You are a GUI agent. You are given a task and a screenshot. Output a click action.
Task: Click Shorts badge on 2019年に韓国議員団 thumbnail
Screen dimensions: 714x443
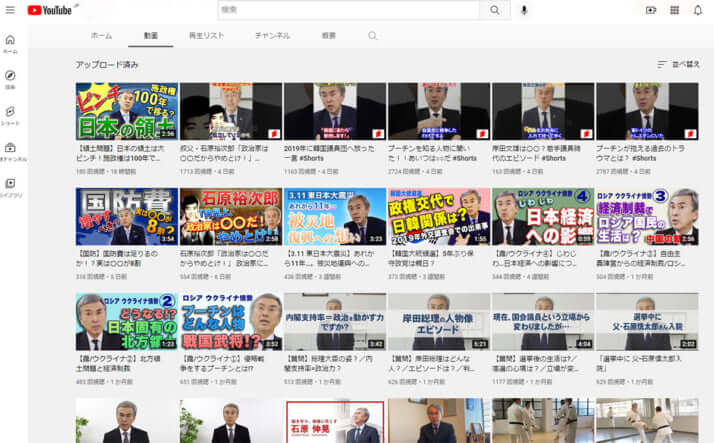point(378,134)
